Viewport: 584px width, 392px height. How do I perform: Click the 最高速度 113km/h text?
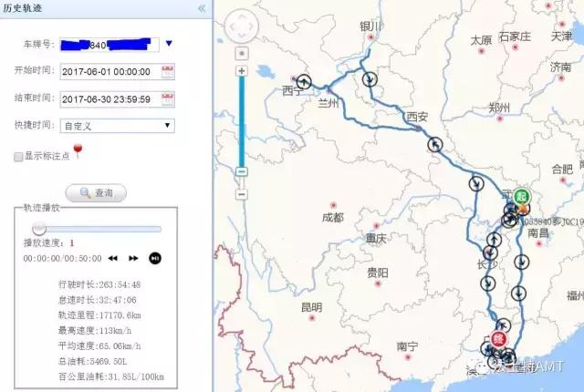(x=95, y=331)
